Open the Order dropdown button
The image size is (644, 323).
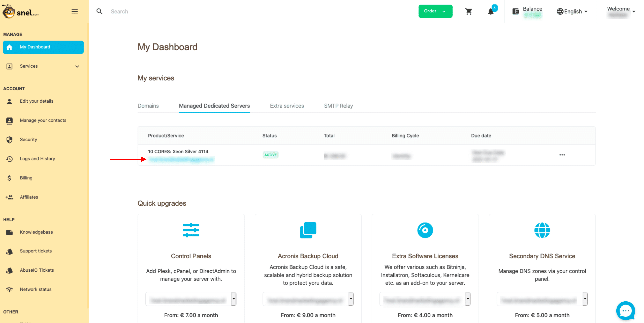coord(435,11)
